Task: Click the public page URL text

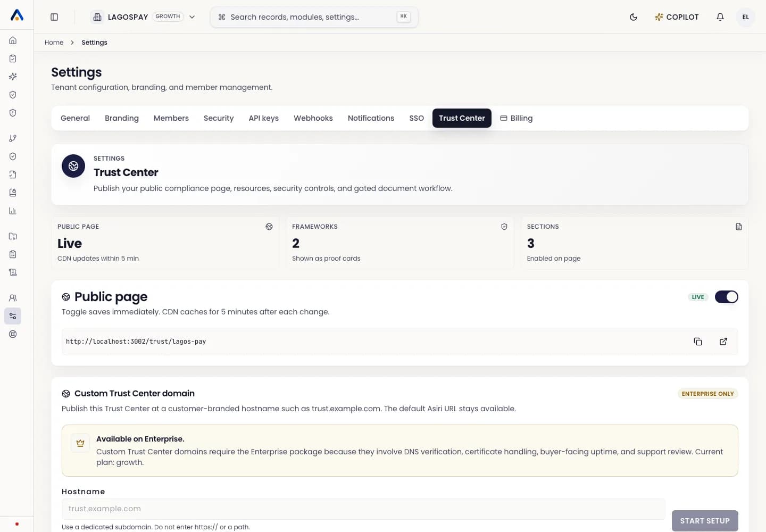Action: coord(136,342)
